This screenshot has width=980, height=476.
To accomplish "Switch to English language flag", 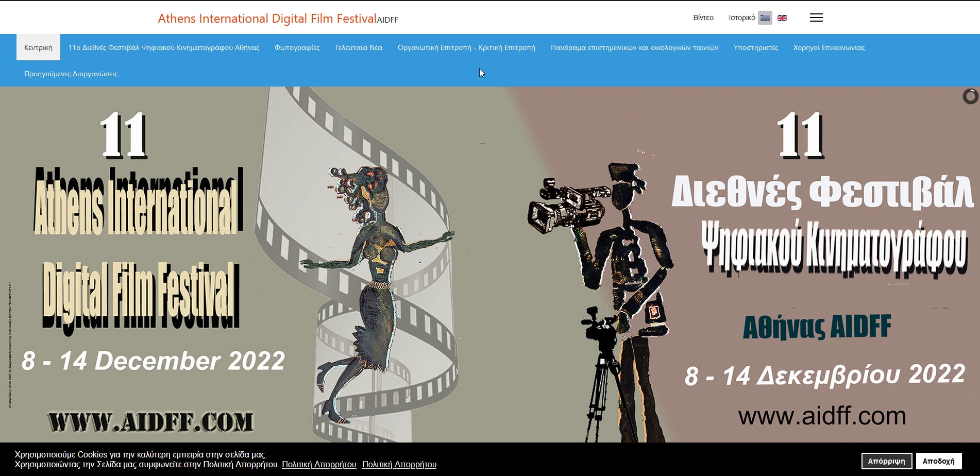I will click(x=782, y=18).
